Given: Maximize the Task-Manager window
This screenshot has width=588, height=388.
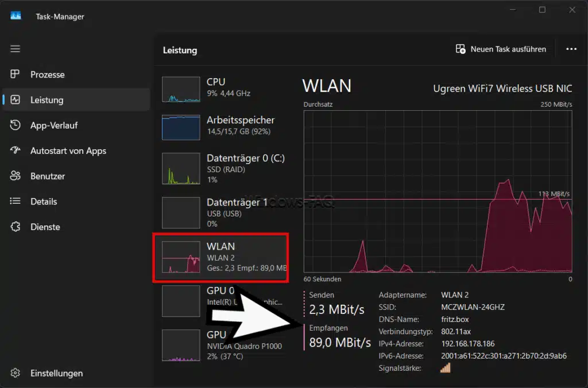Looking at the screenshot, I should 542,10.
